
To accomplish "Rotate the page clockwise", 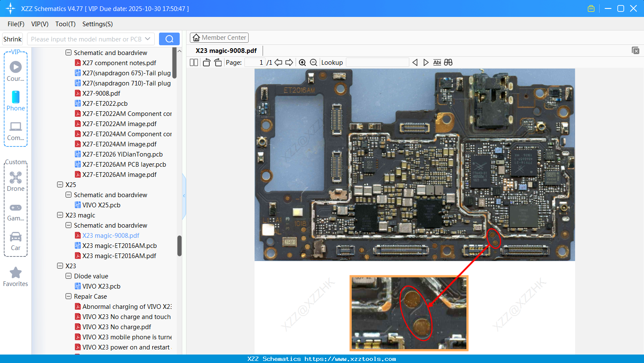I will click(218, 63).
